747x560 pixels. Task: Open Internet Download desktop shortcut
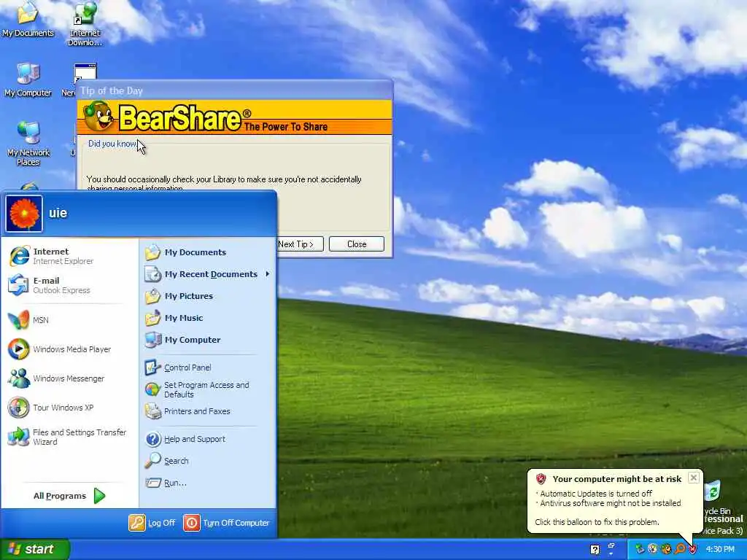pos(85,24)
